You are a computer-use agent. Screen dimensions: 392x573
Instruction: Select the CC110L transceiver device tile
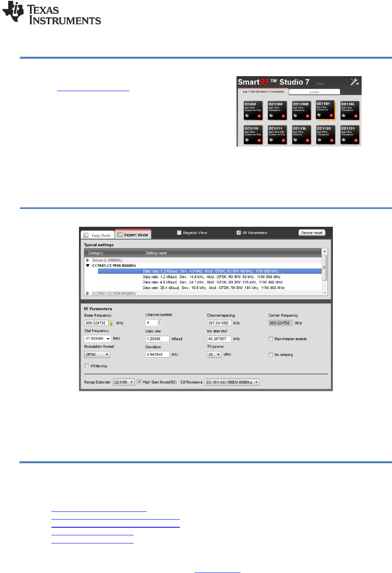350,111
